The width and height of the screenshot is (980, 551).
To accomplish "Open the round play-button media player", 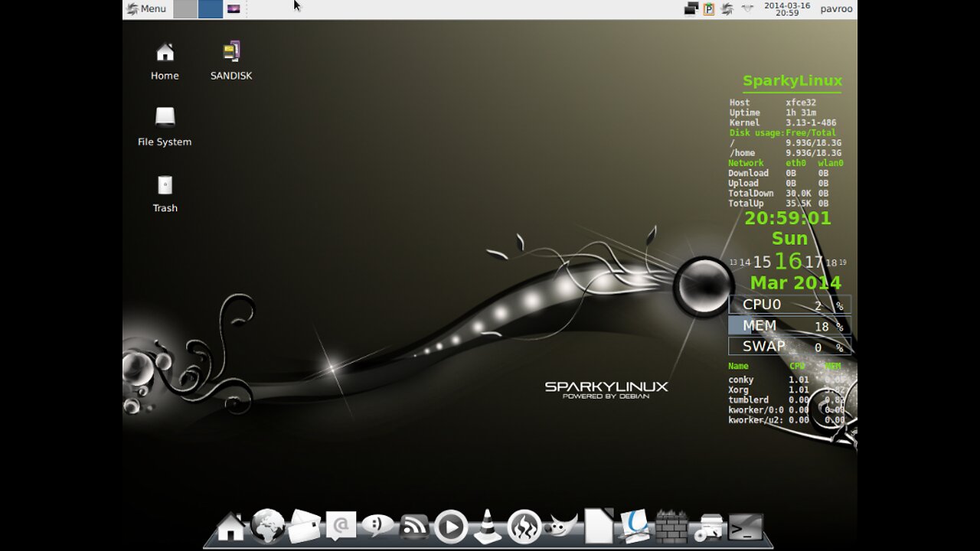I will [451, 527].
